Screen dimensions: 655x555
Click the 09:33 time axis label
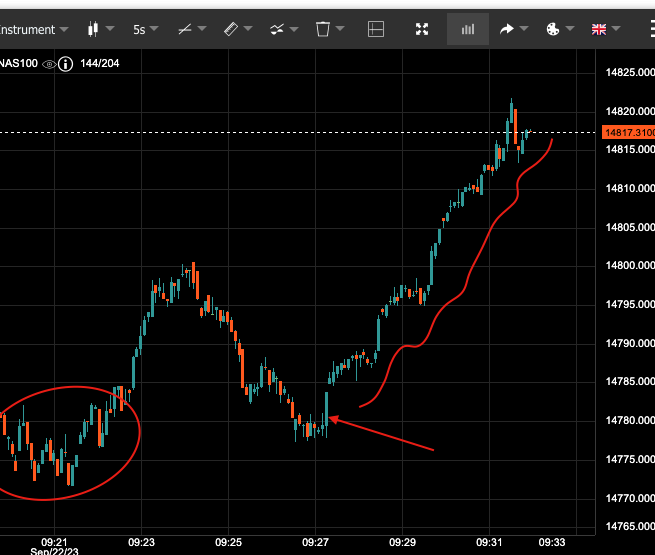pos(551,542)
